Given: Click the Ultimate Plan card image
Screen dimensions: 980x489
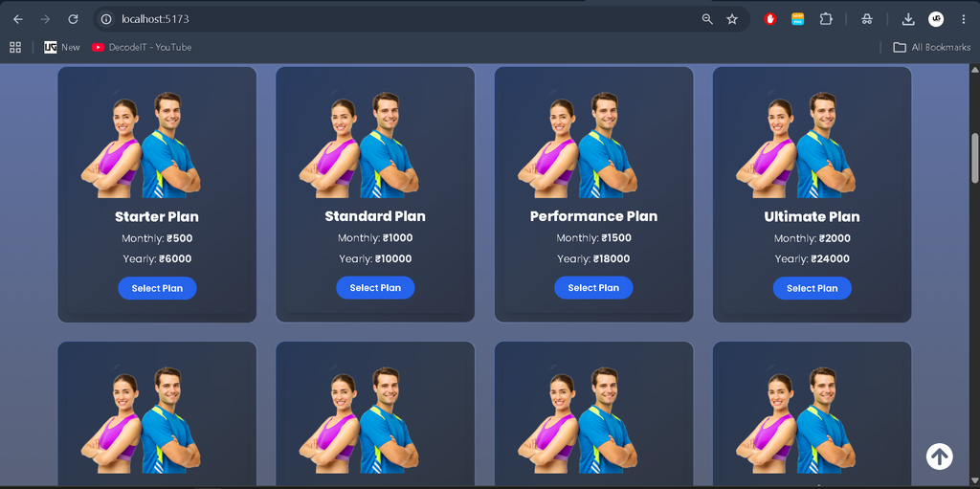Looking at the screenshot, I should click(x=795, y=145).
